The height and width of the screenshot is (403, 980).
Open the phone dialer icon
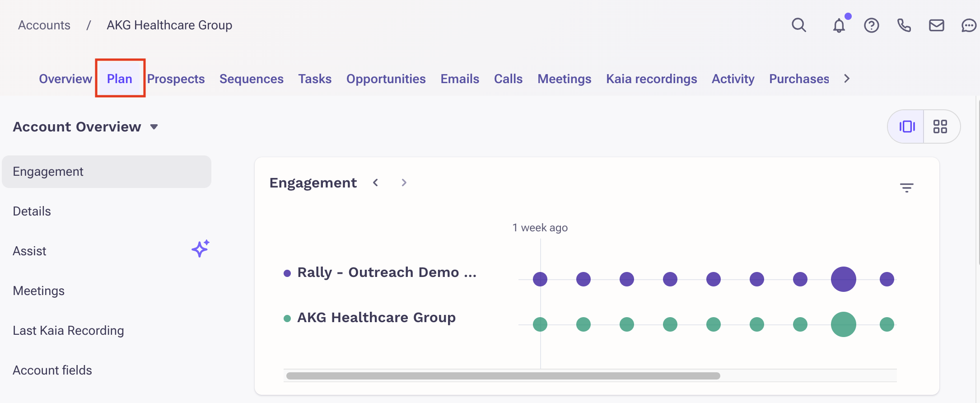904,25
